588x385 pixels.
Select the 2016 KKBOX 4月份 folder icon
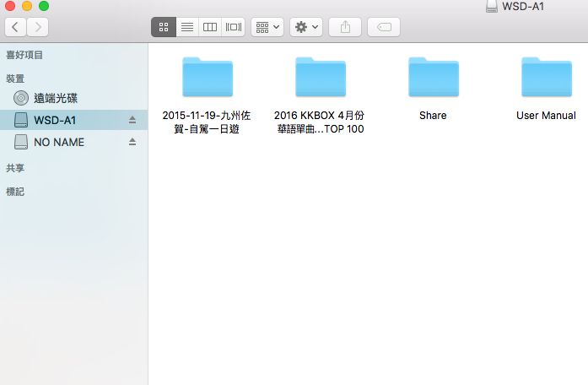click(x=321, y=77)
